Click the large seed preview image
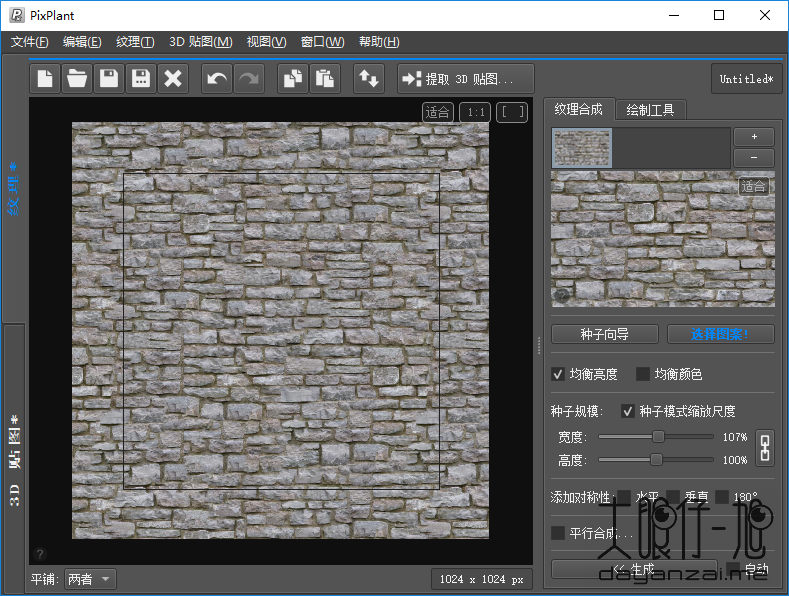789x596 pixels. click(x=663, y=239)
